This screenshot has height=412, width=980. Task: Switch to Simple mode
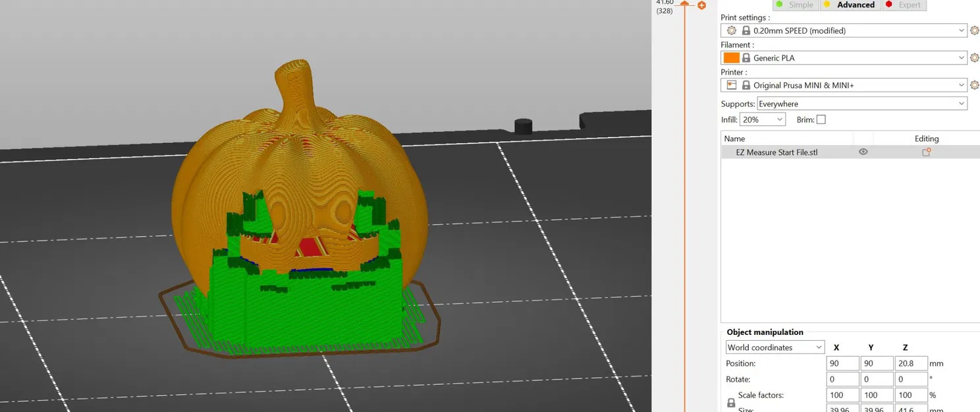coord(795,5)
